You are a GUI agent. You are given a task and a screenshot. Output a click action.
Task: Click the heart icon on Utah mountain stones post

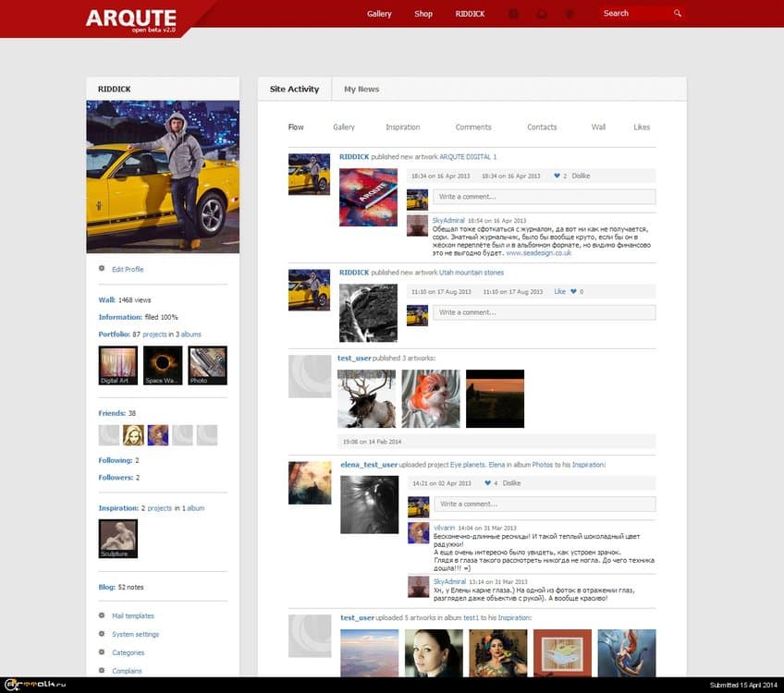click(573, 291)
